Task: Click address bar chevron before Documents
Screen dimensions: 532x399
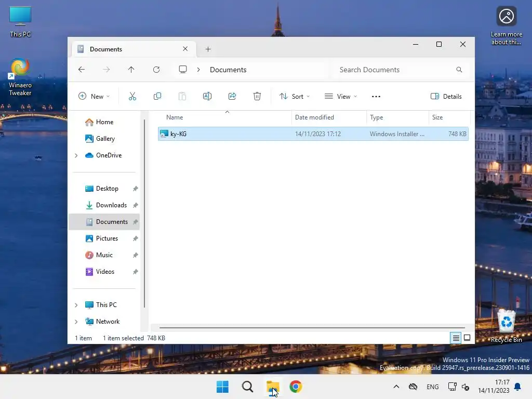Action: tap(198, 70)
